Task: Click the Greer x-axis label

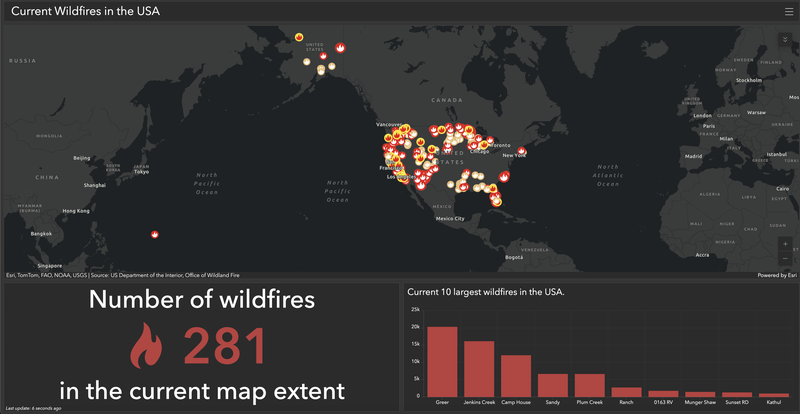Action: click(442, 402)
